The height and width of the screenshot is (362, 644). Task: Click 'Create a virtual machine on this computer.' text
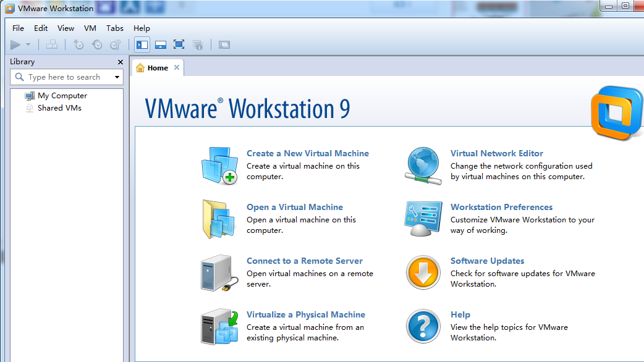(303, 171)
